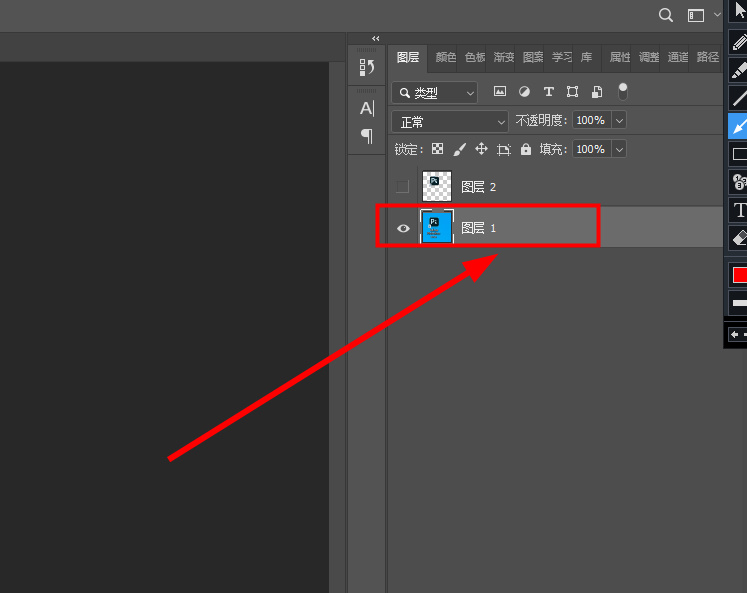The width and height of the screenshot is (747, 593).
Task: Open the History panel icon
Action: (367, 67)
